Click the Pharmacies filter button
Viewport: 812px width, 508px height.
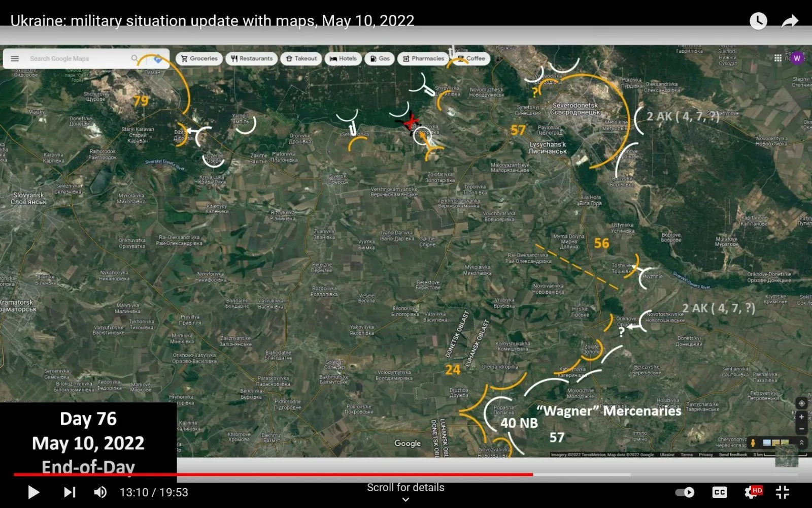(423, 59)
